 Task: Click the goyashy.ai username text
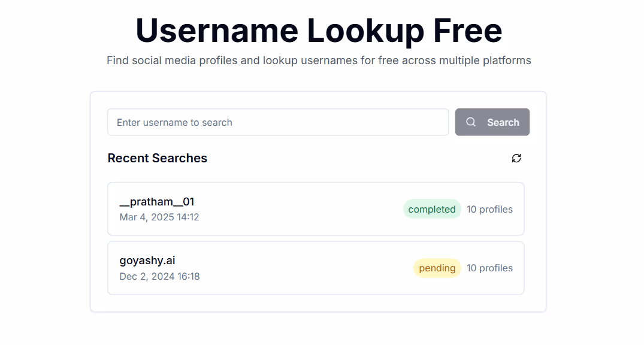point(147,260)
